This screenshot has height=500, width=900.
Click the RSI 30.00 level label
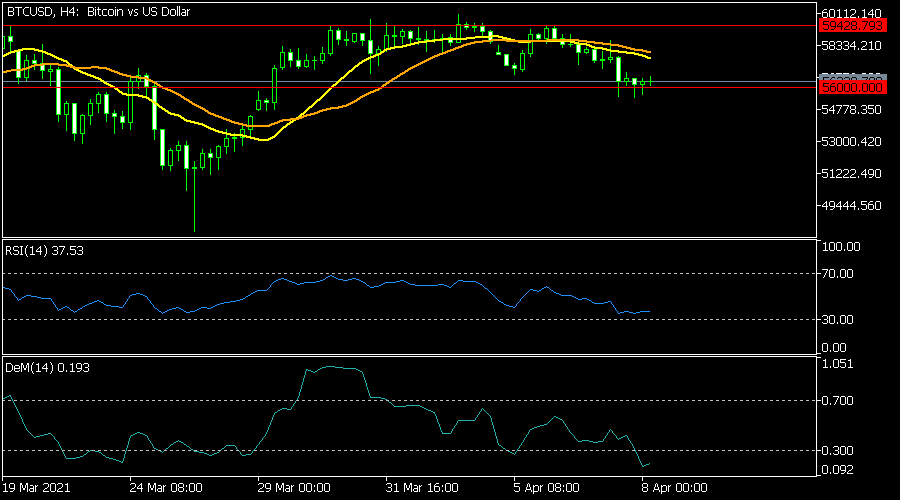pyautogui.click(x=837, y=320)
